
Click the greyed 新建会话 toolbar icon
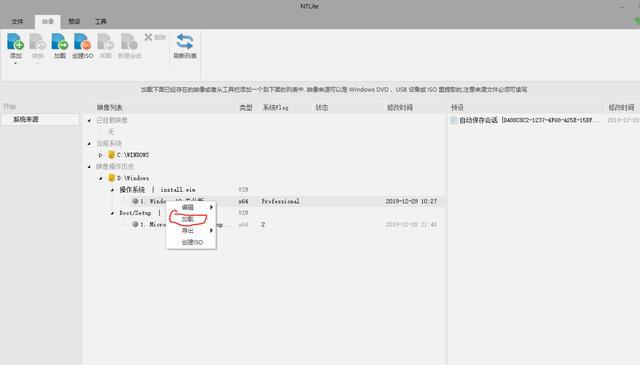129,42
